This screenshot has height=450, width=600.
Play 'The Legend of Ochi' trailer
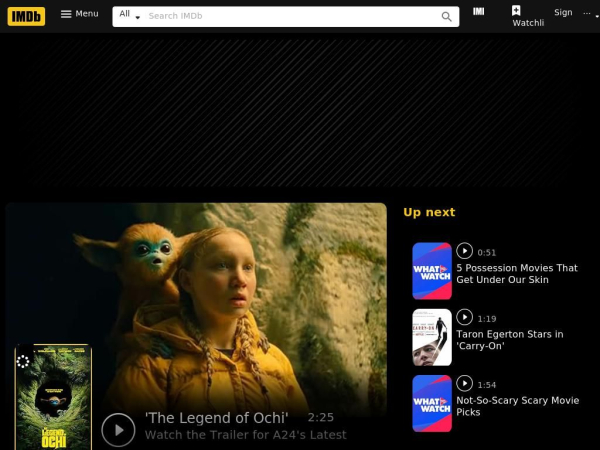[x=118, y=430]
